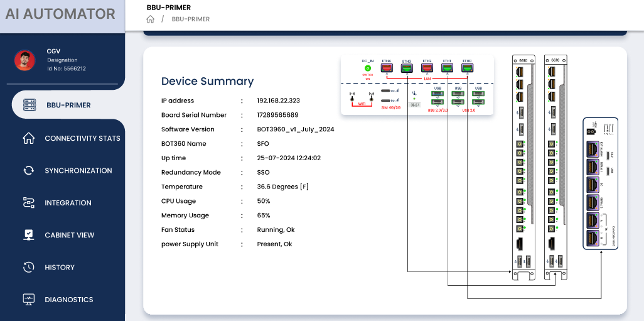Select the ETH0 port on device diagram
Screen dimensions: 644x321
pyautogui.click(x=467, y=68)
